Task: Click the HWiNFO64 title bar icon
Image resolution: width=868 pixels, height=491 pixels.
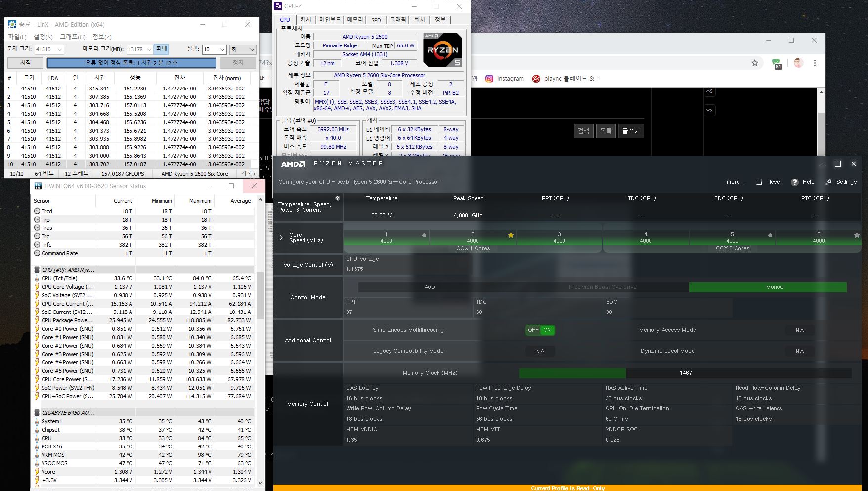Action: tap(38, 186)
